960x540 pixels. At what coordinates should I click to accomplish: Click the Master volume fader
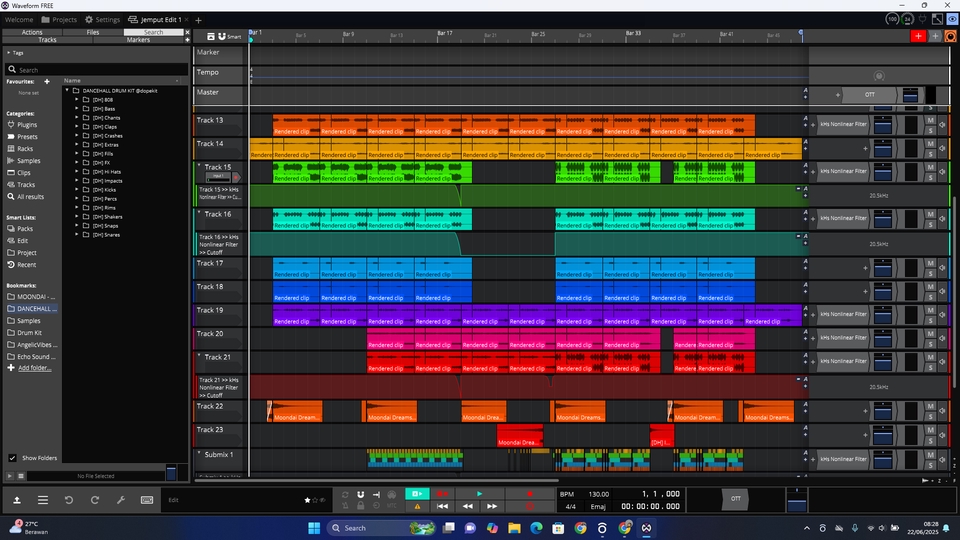(910, 95)
